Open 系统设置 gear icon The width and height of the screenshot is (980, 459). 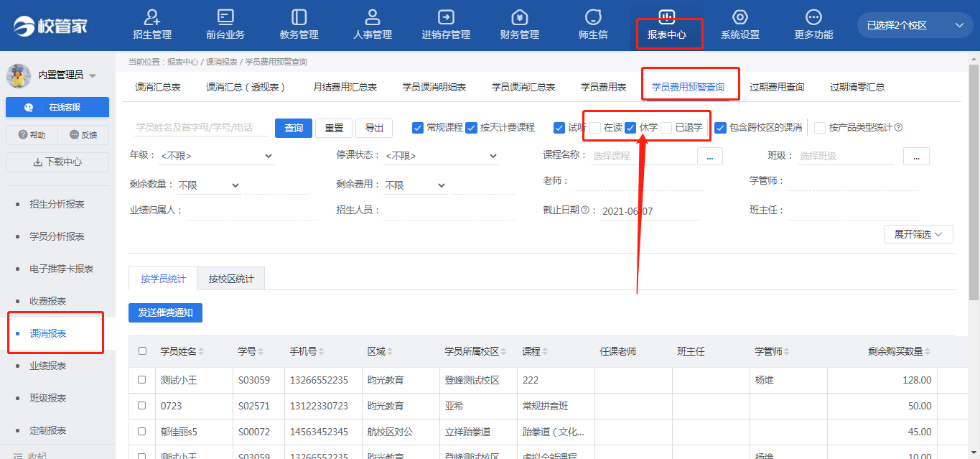pos(740,17)
